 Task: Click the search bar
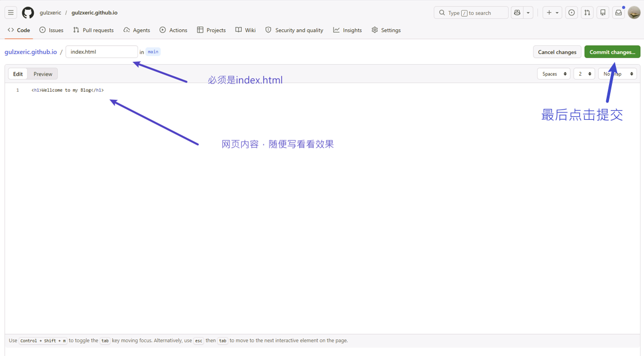pyautogui.click(x=470, y=13)
